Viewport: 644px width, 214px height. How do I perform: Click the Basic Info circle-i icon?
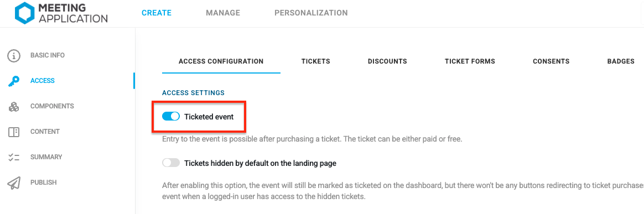14,55
